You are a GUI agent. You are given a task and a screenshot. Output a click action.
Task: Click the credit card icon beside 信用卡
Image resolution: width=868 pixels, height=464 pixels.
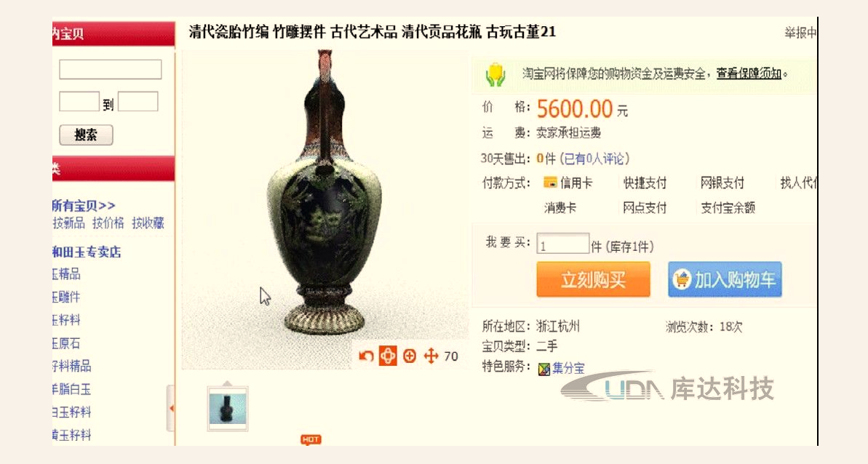click(x=550, y=182)
